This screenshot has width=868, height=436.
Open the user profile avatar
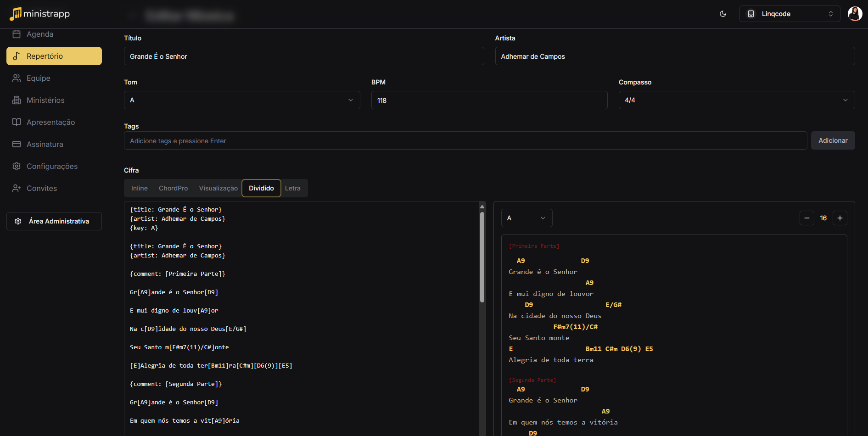click(854, 14)
